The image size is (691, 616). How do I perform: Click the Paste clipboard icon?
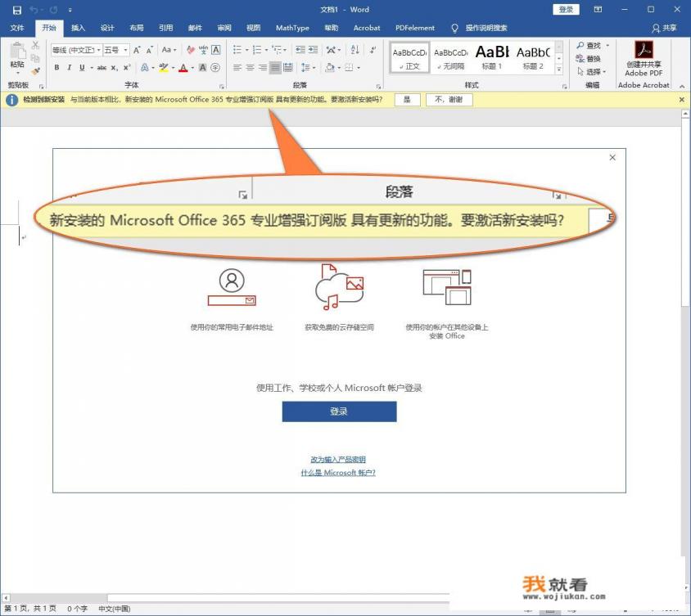pos(16,56)
